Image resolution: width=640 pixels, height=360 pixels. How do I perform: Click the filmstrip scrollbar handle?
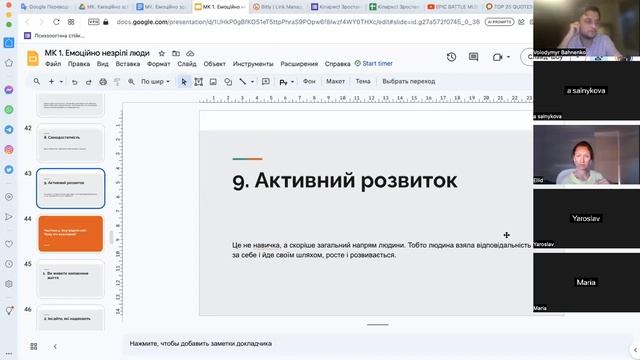point(111,237)
